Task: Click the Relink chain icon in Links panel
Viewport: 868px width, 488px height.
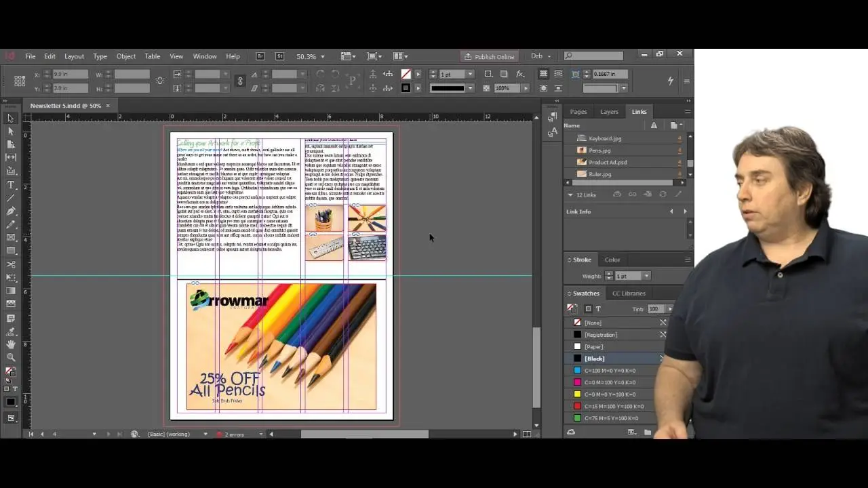Action: click(632, 195)
